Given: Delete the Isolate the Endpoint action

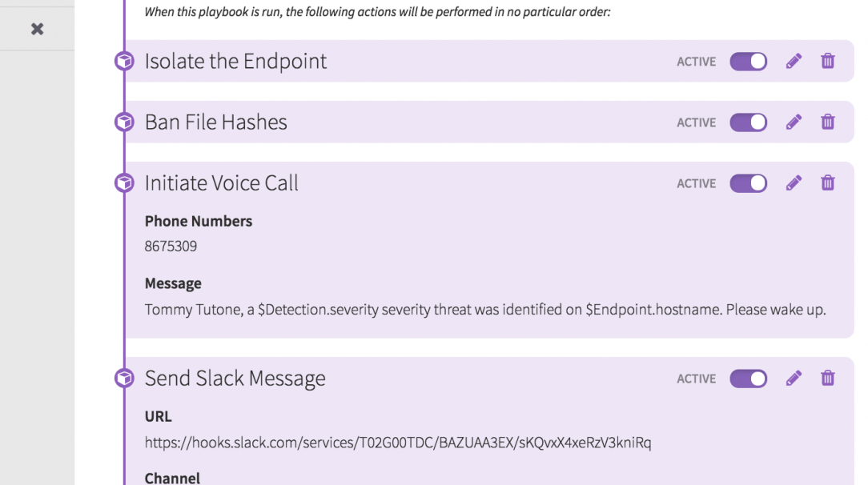Looking at the screenshot, I should click(x=828, y=61).
